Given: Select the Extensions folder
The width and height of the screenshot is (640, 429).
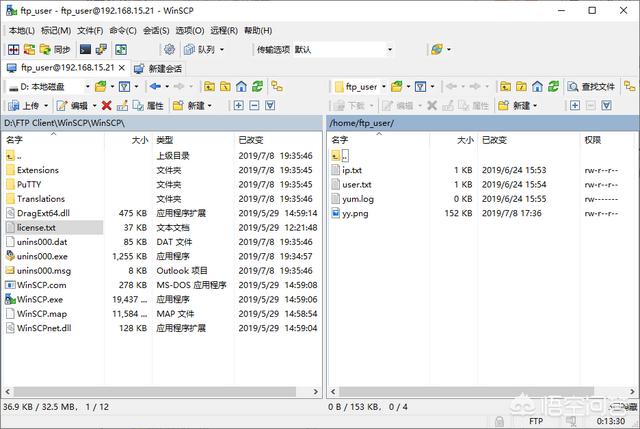Looking at the screenshot, I should pos(38,170).
